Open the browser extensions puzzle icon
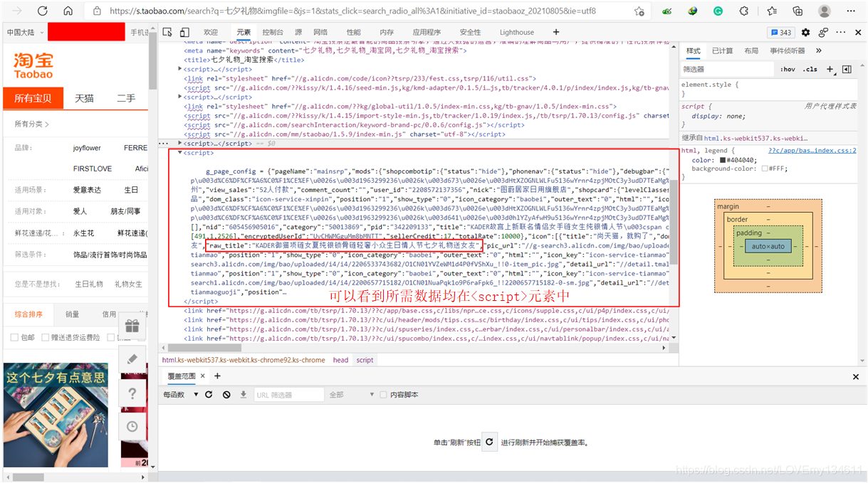The width and height of the screenshot is (868, 483). click(x=744, y=11)
